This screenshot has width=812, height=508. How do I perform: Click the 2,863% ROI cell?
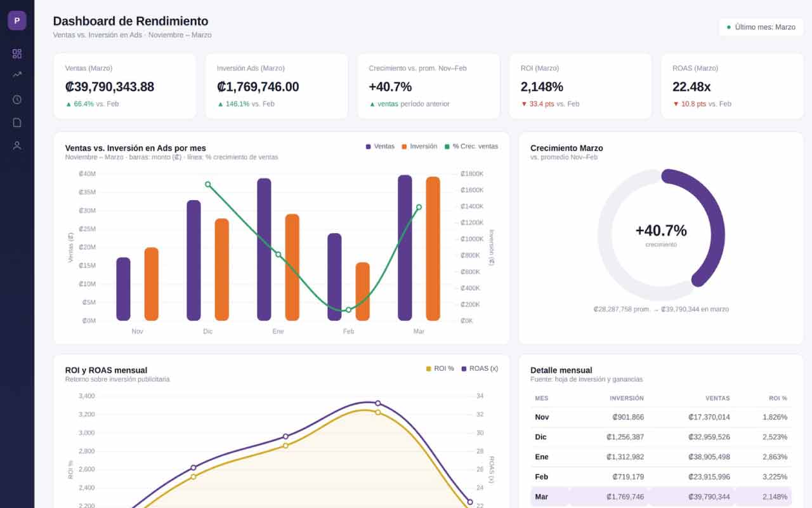coord(775,457)
